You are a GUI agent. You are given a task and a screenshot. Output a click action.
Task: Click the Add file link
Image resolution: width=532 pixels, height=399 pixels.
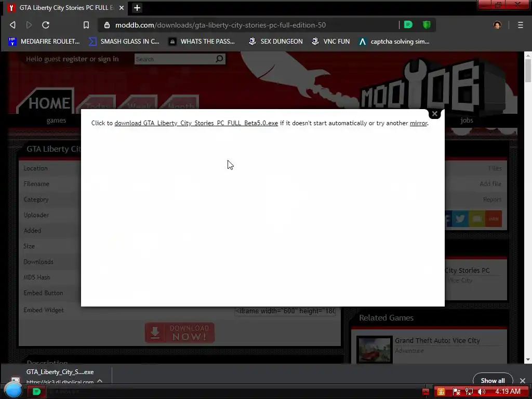(x=490, y=184)
